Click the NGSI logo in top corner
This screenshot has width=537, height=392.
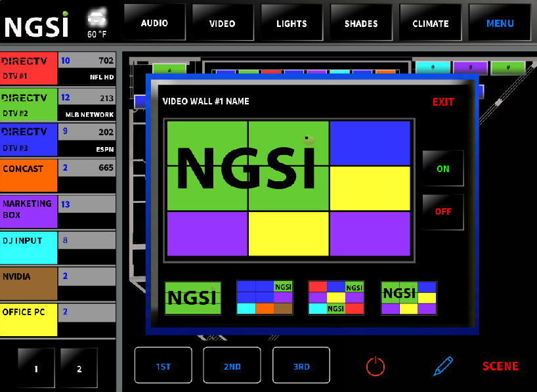(x=36, y=25)
